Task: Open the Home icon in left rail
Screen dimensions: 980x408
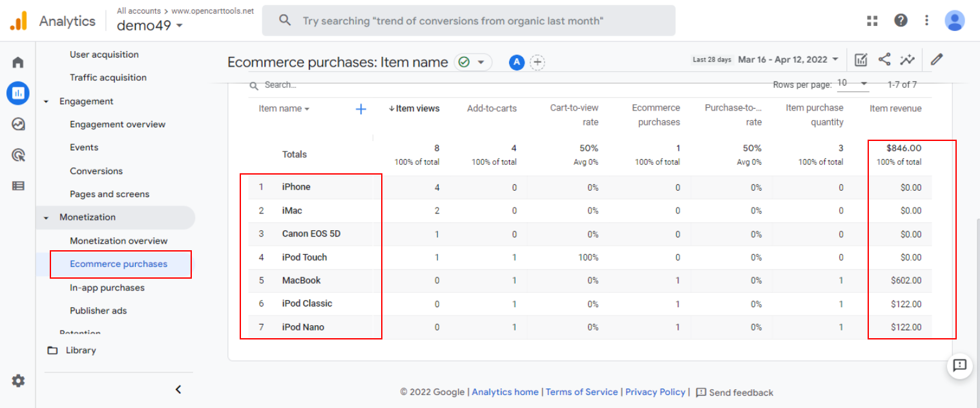Action: click(18, 62)
